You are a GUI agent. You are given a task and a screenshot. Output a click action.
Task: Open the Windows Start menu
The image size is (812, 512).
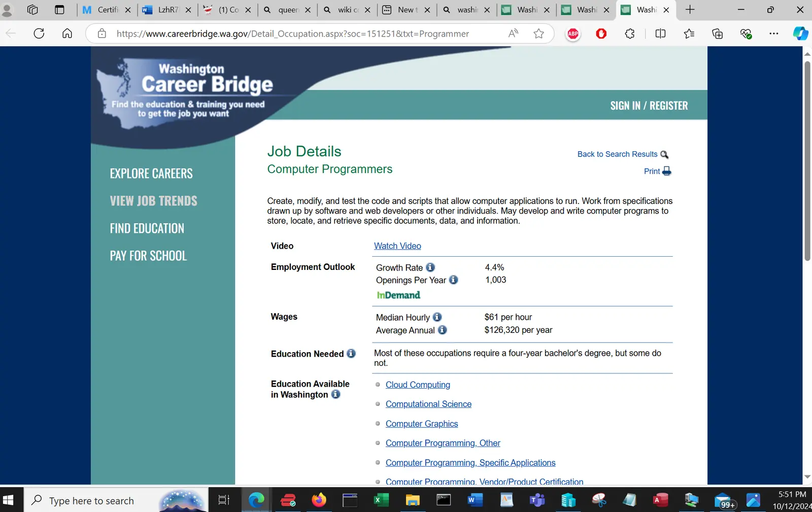pos(9,500)
